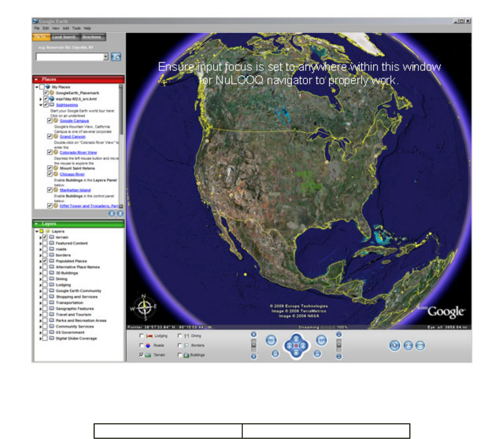Click the small round button below left rotate
504x439 pixels.
(275, 353)
